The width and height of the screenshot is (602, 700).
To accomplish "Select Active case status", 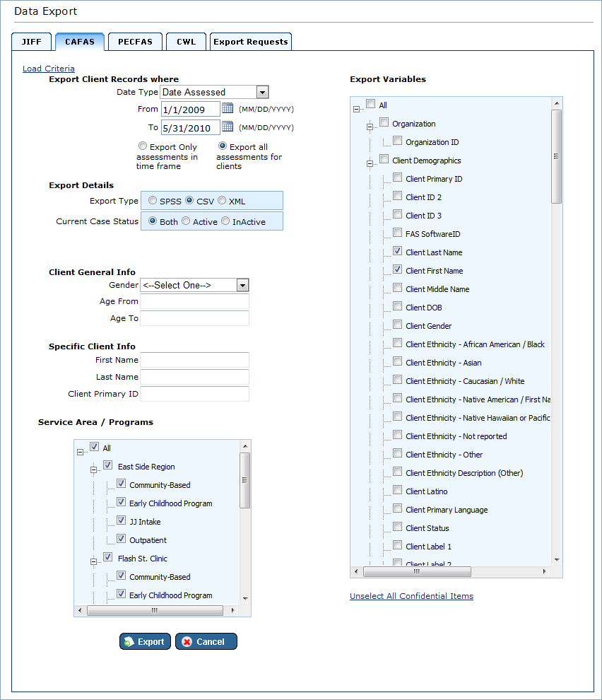I will (186, 221).
